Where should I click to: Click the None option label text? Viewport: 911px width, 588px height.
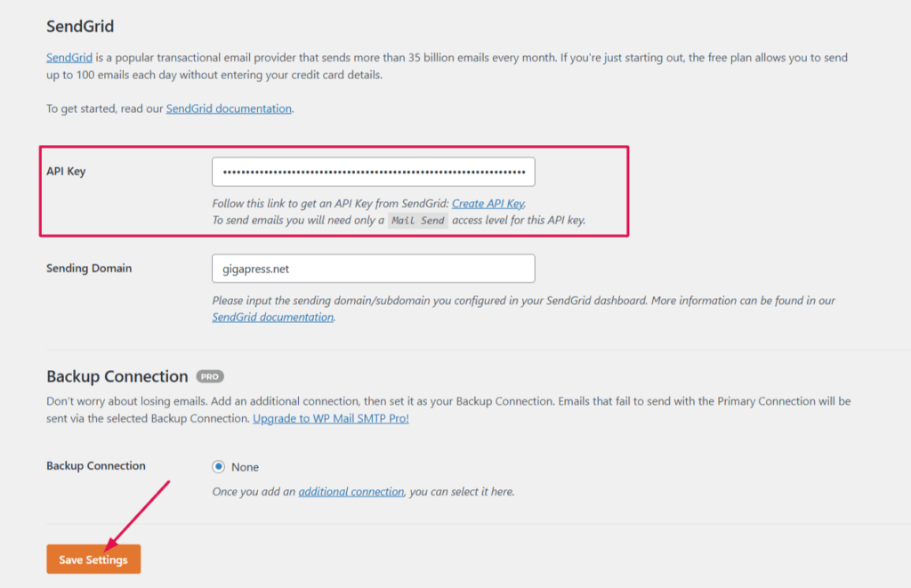246,467
